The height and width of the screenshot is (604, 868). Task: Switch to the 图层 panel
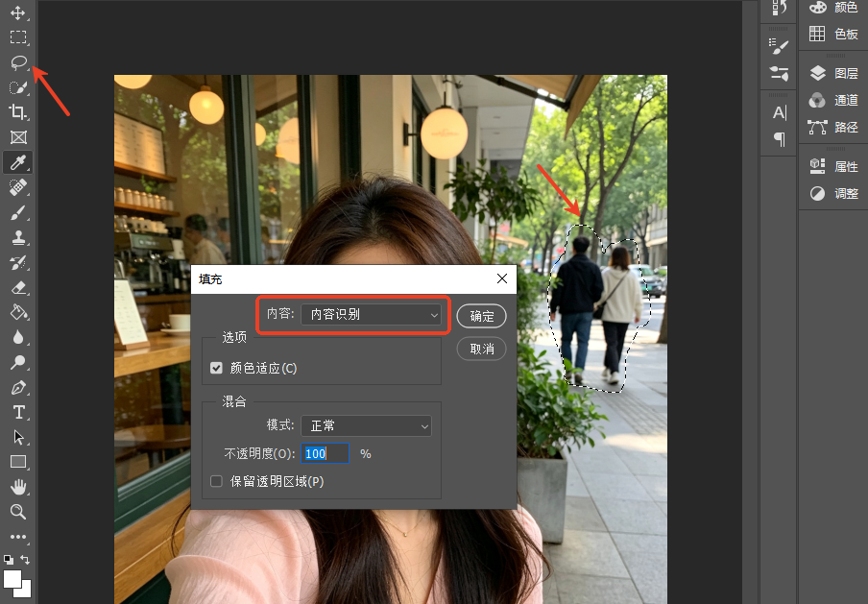[x=833, y=73]
